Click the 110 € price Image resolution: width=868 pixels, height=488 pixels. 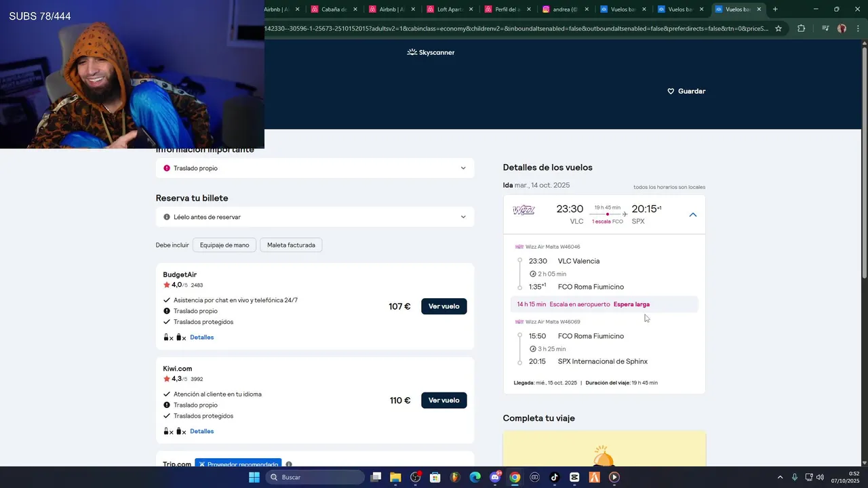[400, 400]
